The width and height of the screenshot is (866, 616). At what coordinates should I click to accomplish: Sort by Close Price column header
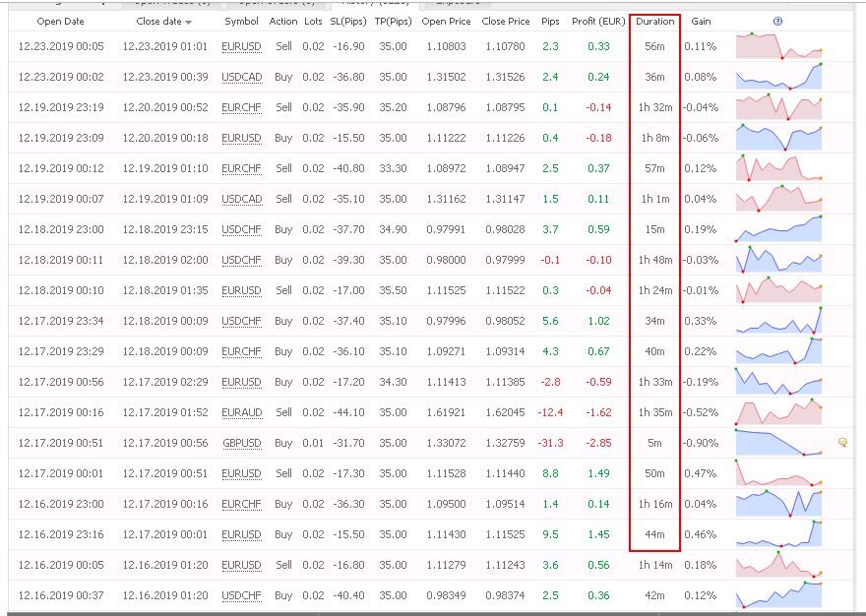pos(506,22)
